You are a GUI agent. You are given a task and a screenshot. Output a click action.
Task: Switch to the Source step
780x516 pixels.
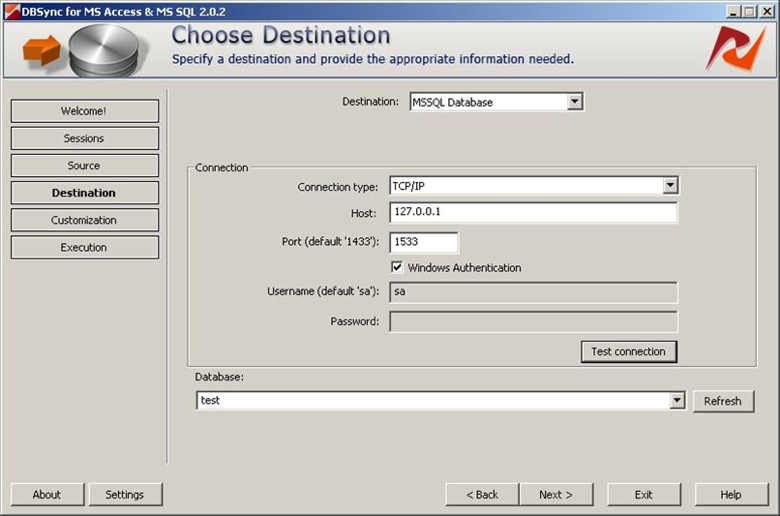[x=85, y=166]
